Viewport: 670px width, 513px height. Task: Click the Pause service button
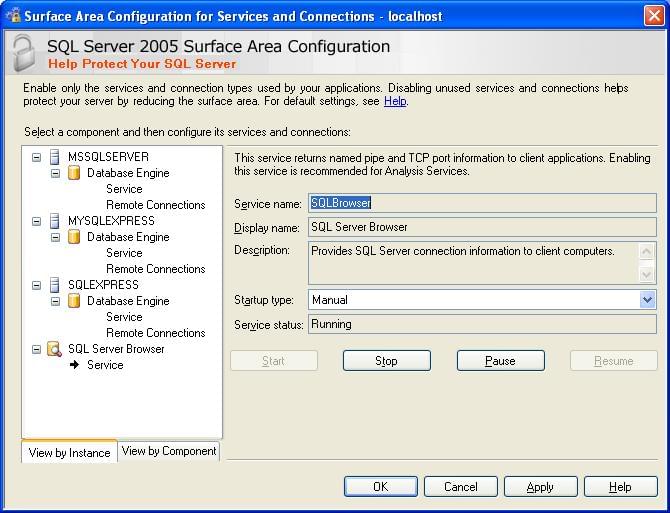500,361
